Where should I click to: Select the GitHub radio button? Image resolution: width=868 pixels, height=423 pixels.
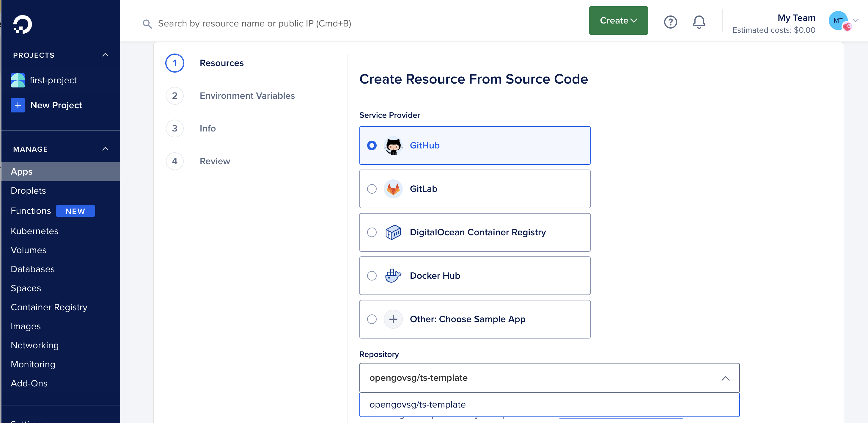[x=372, y=145]
